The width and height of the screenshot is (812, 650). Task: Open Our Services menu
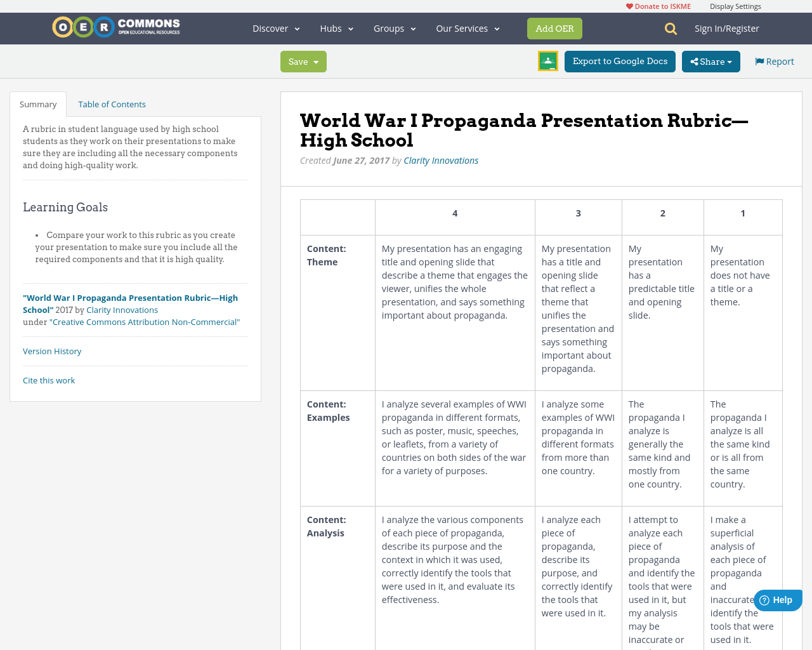coord(468,29)
